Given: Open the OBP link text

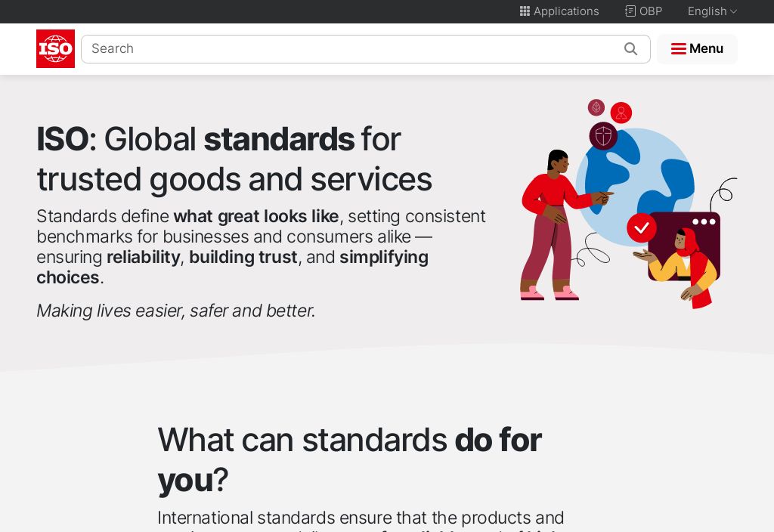Looking at the screenshot, I should click(x=651, y=11).
